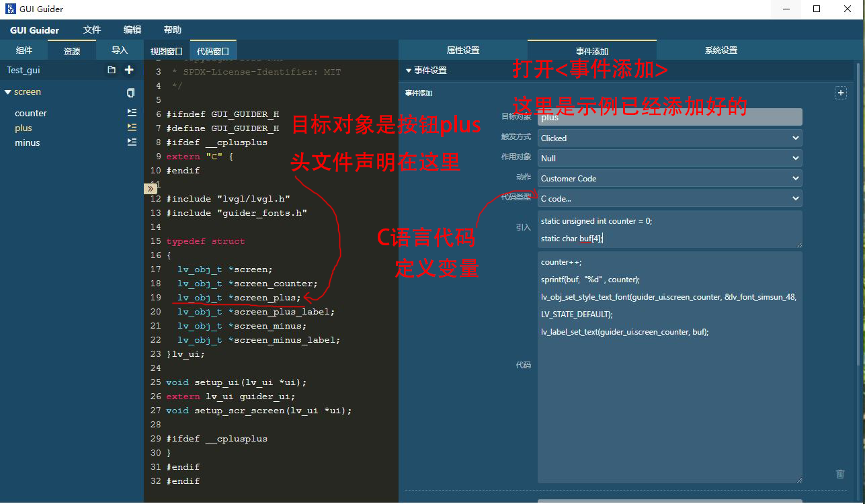This screenshot has height=504, width=865.
Task: Switch to the 导入 tab
Action: click(x=120, y=50)
